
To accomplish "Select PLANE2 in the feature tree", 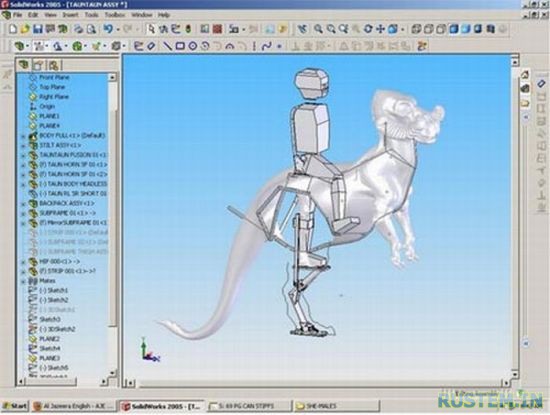I will click(49, 339).
